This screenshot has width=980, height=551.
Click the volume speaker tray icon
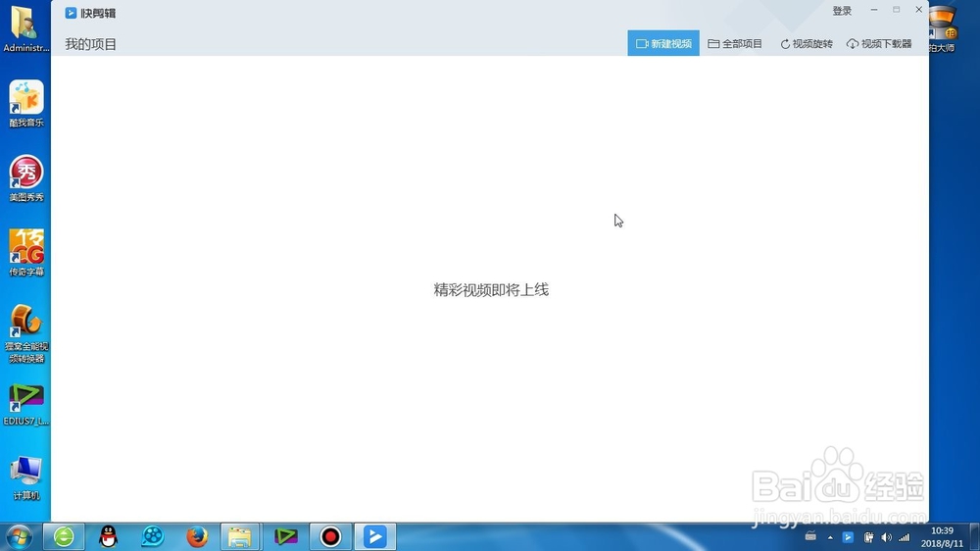(x=886, y=537)
